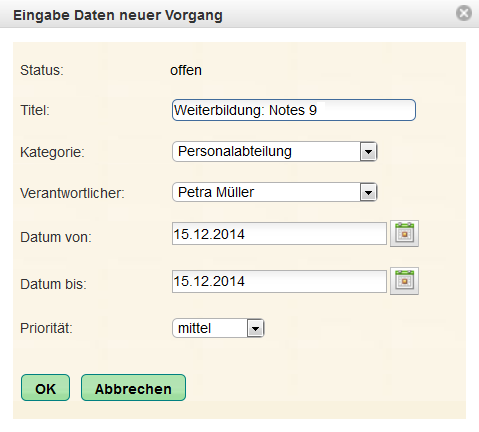Open the calendar picker for Datum bis
479x432 pixels.
tap(404, 281)
